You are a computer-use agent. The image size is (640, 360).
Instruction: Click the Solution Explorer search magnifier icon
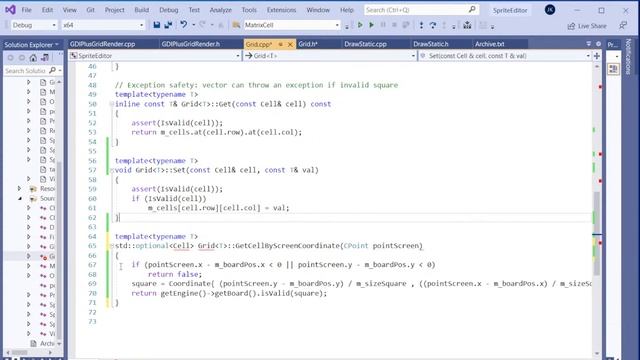pyautogui.click(x=52, y=71)
